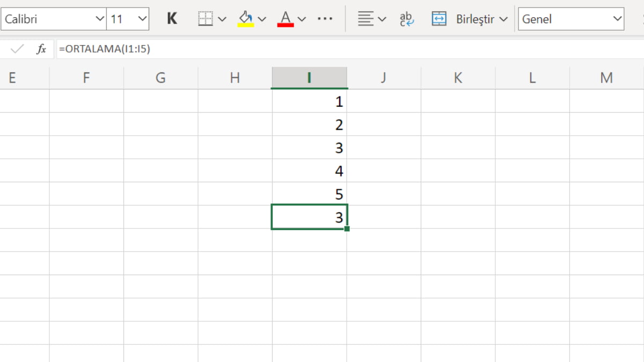Expand Birleştir merge options arrow
The image size is (644, 362).
503,19
